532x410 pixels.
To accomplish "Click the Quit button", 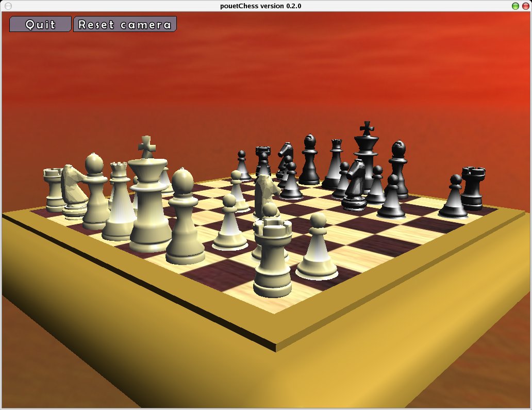I will coord(40,24).
